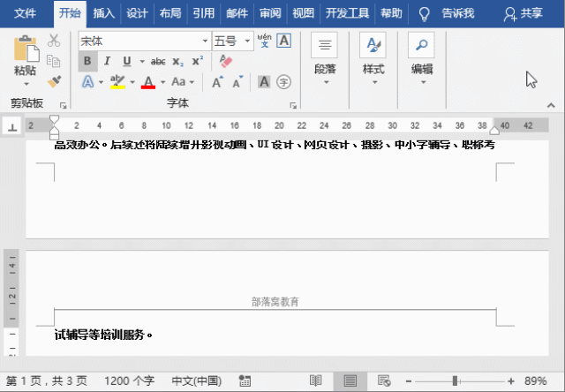Apply character border icon
This screenshot has width=565, height=392.
[x=284, y=41]
